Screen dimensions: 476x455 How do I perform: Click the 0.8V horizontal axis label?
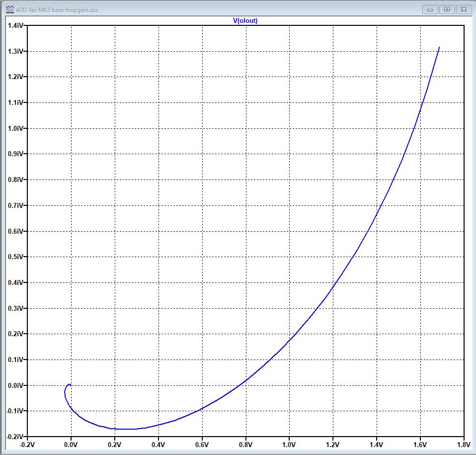(x=245, y=445)
